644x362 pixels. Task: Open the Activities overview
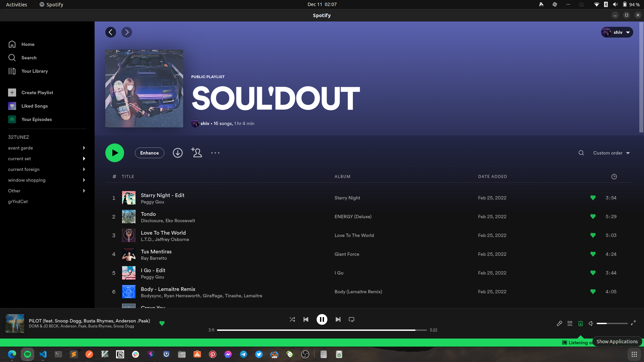(16, 4)
